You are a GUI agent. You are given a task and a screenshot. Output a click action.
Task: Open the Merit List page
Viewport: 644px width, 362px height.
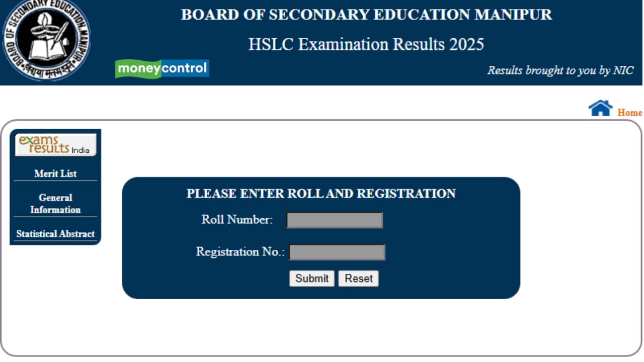(x=55, y=173)
